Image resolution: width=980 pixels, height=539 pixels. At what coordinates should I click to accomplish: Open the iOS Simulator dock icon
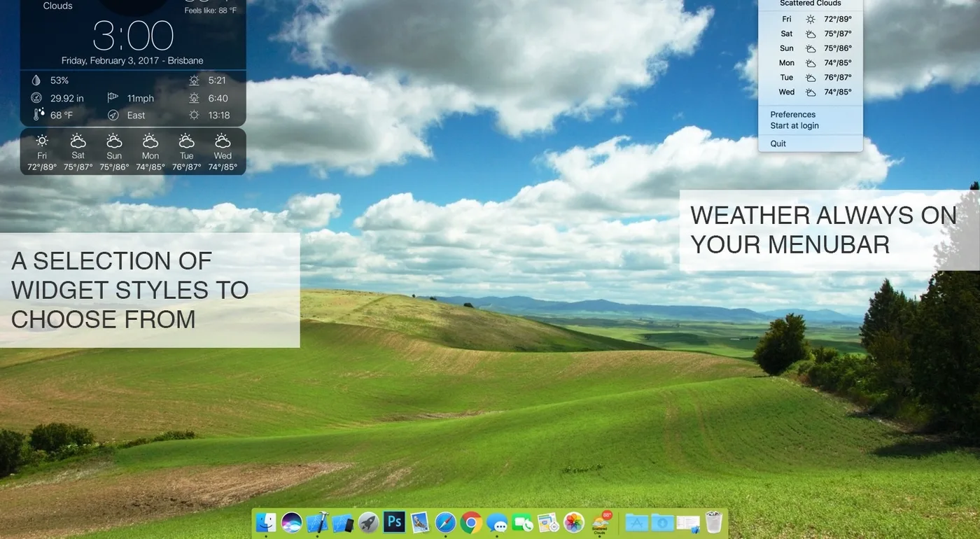pos(343,522)
